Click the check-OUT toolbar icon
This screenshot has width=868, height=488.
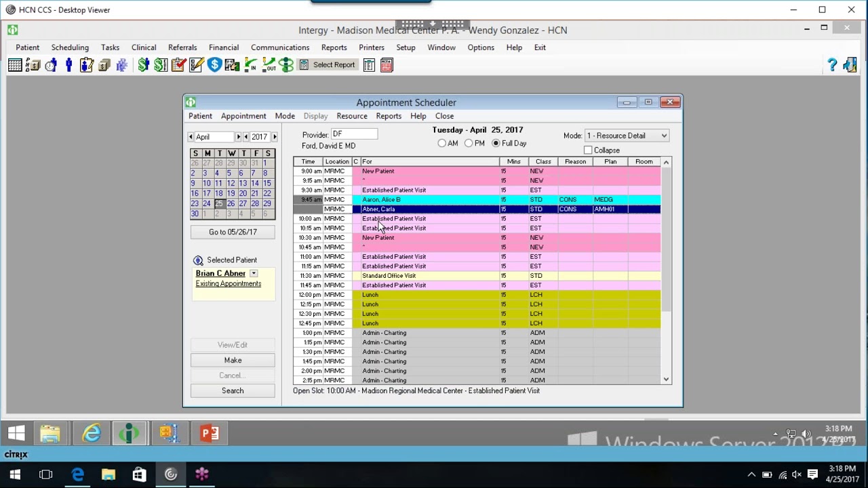click(269, 65)
